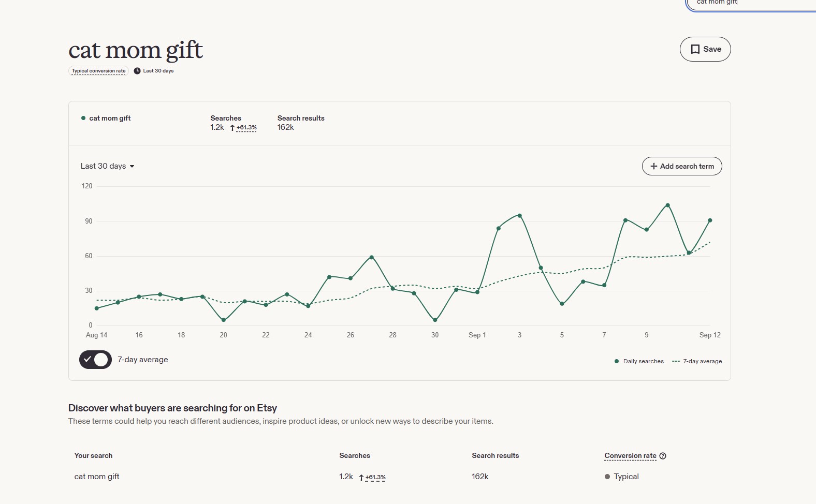Toggle the 7-day average switch off
816x504 pixels.
95,360
